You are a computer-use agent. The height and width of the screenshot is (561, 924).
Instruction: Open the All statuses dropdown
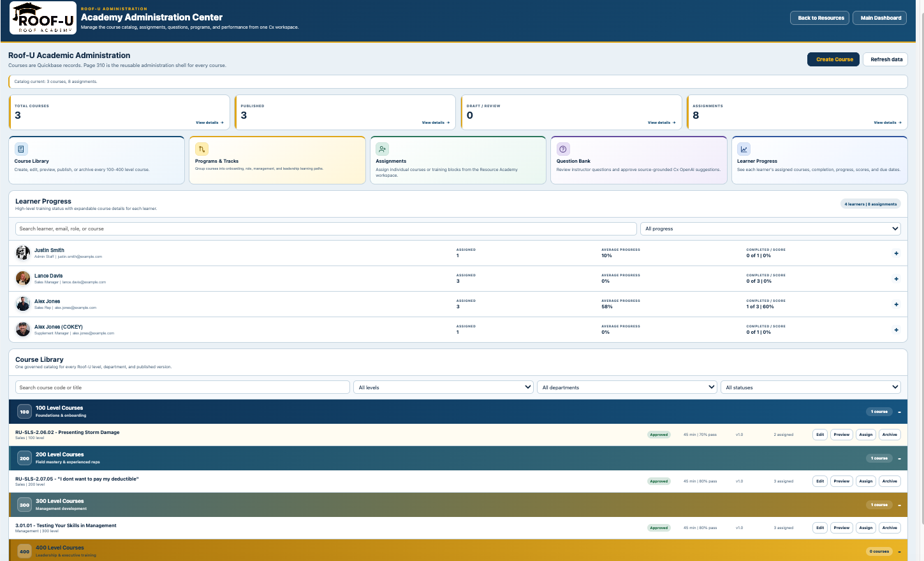point(810,387)
